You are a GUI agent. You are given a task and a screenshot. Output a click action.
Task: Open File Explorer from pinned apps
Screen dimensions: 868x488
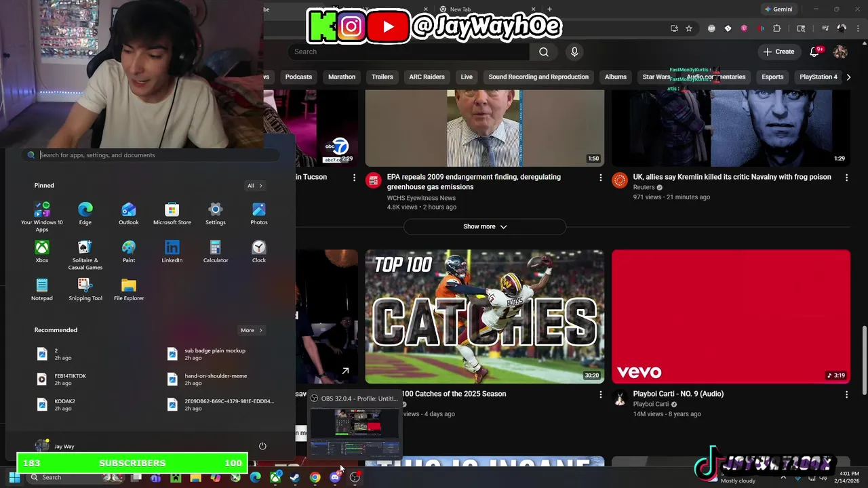pos(129,289)
